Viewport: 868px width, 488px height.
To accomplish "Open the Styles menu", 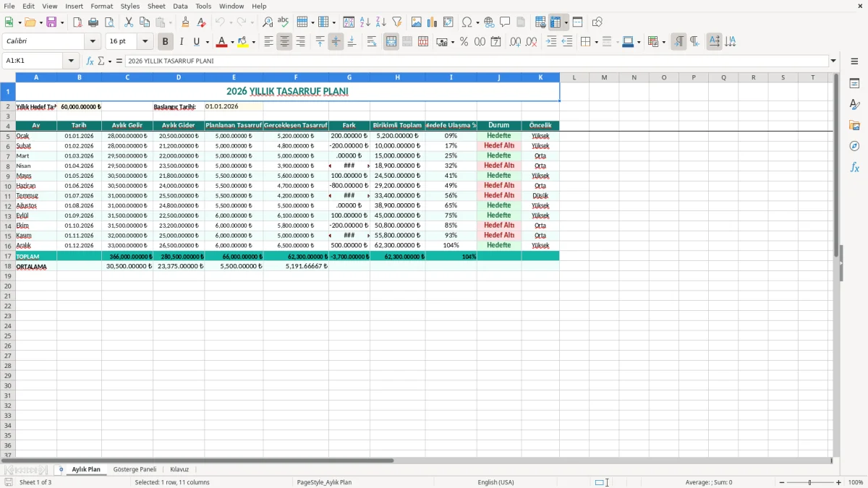I will pos(130,6).
